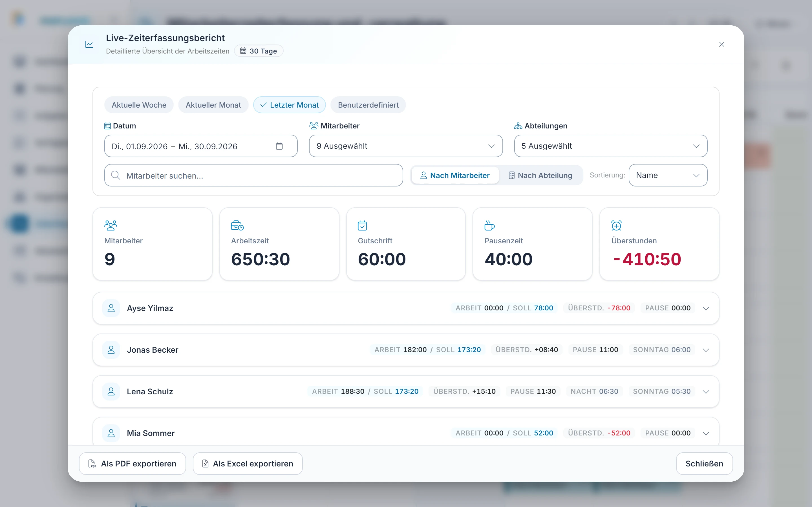This screenshot has width=812, height=507.
Task: Choose the Benutzerdefiniert filter
Action: (368, 105)
